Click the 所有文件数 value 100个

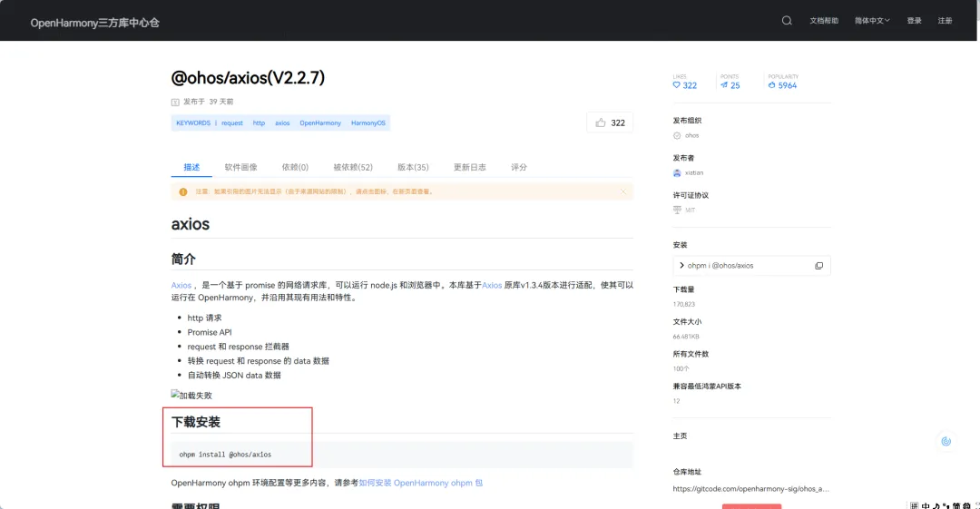tap(681, 369)
